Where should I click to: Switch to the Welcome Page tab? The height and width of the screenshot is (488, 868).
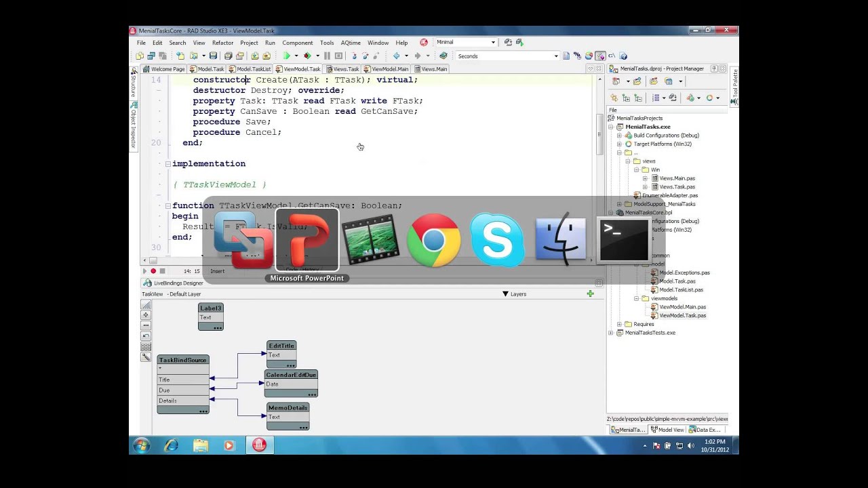164,68
